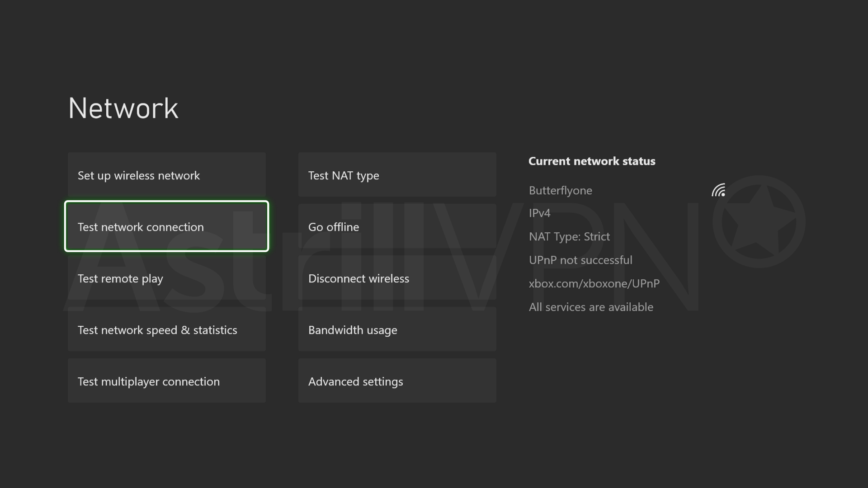Open Set up wireless network
This screenshot has height=488, width=868.
pos(166,175)
